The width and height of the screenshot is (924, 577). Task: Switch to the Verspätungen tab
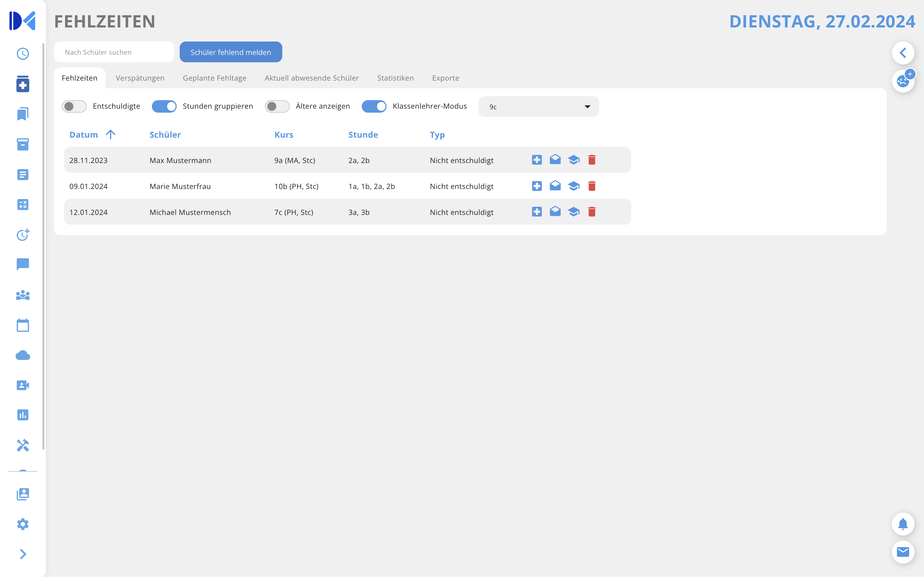140,78
